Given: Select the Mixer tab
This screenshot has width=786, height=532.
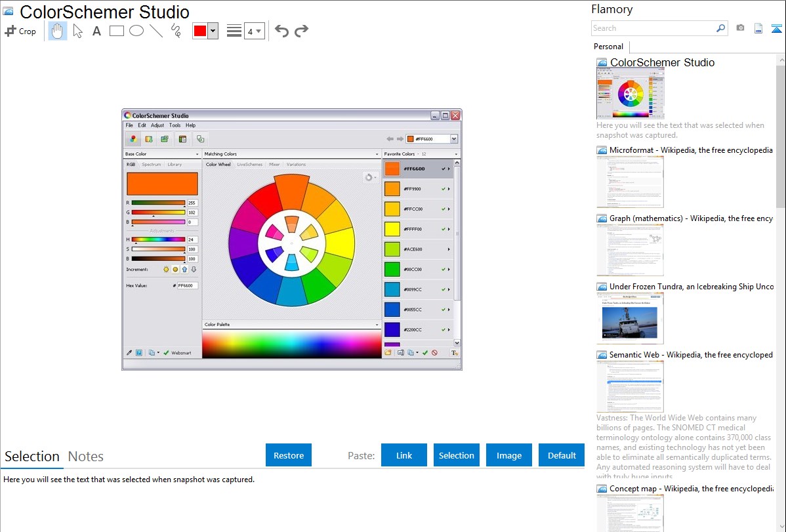Looking at the screenshot, I should (274, 165).
